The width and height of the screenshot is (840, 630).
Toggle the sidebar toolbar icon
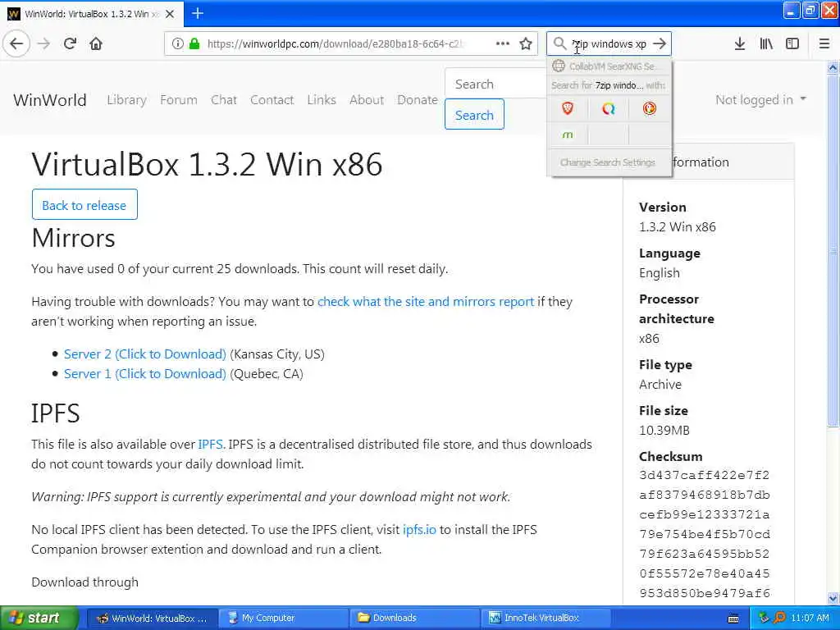[792, 43]
